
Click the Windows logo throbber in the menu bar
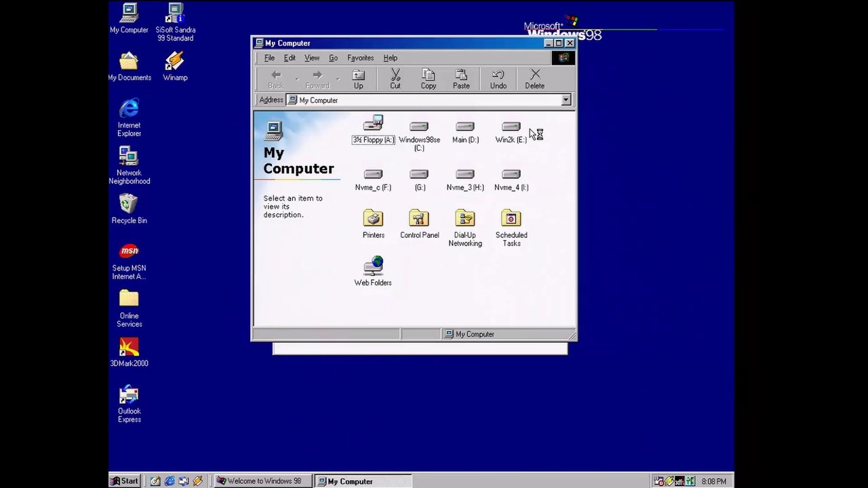[564, 58]
